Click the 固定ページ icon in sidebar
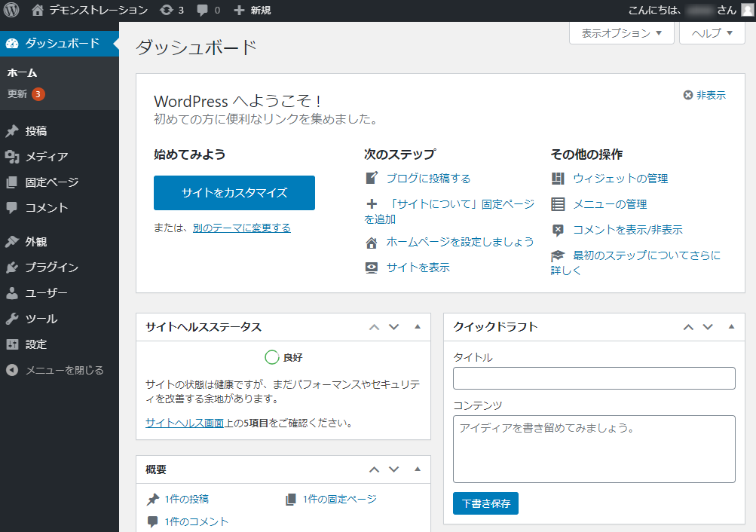 (x=12, y=182)
